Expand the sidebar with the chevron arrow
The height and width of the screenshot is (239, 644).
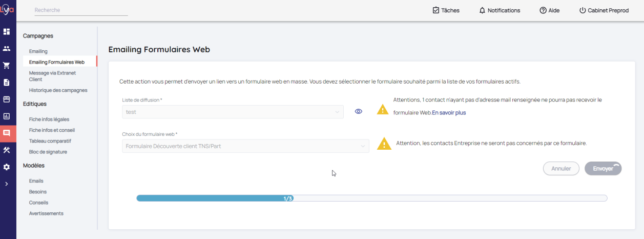(7, 184)
